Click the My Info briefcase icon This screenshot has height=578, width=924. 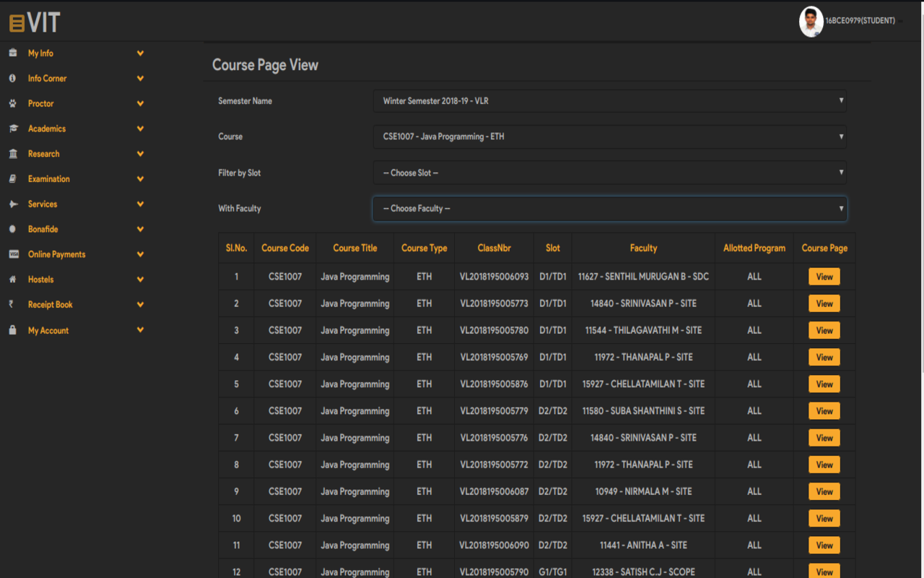tap(12, 53)
